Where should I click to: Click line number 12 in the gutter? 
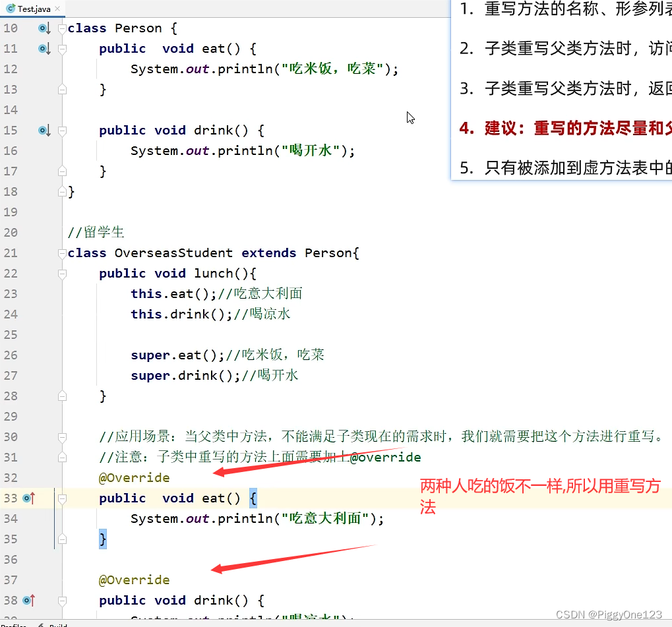11,69
